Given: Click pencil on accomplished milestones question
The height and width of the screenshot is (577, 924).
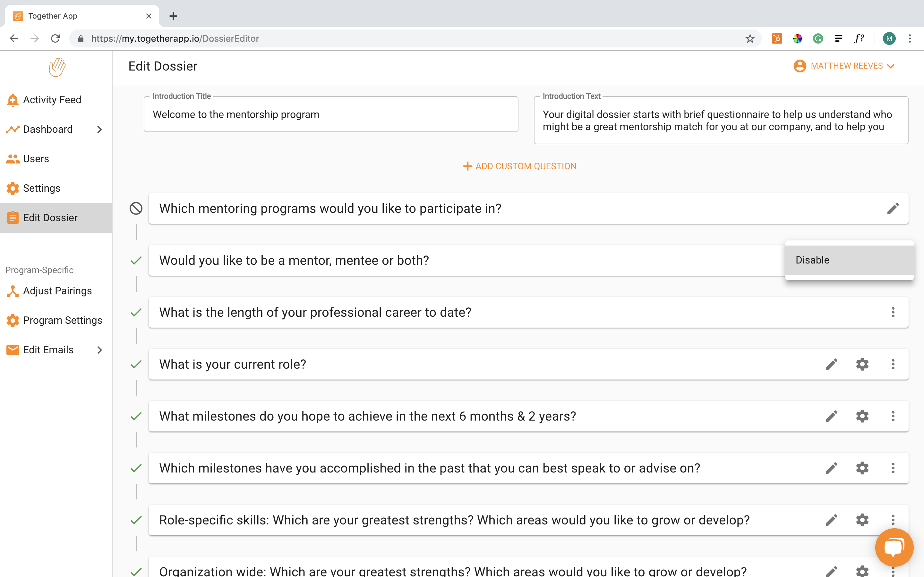Looking at the screenshot, I should [x=831, y=468].
